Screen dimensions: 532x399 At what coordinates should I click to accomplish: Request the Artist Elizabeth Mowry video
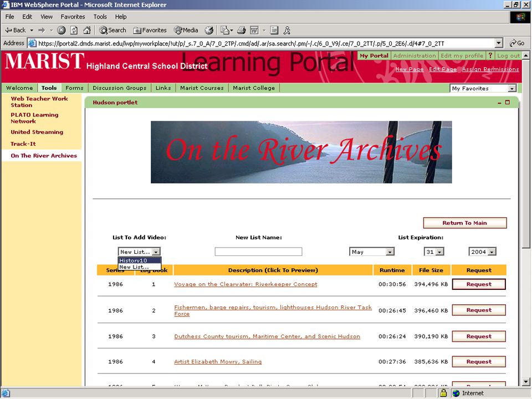(x=479, y=362)
